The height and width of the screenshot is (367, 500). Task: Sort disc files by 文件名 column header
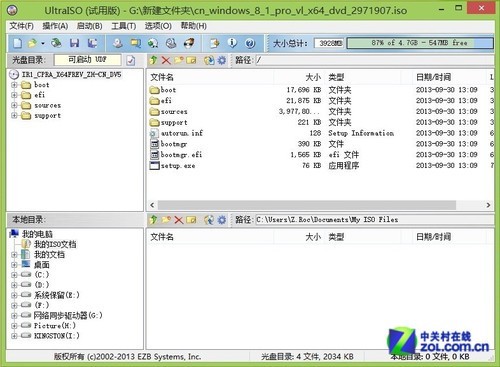coord(211,77)
